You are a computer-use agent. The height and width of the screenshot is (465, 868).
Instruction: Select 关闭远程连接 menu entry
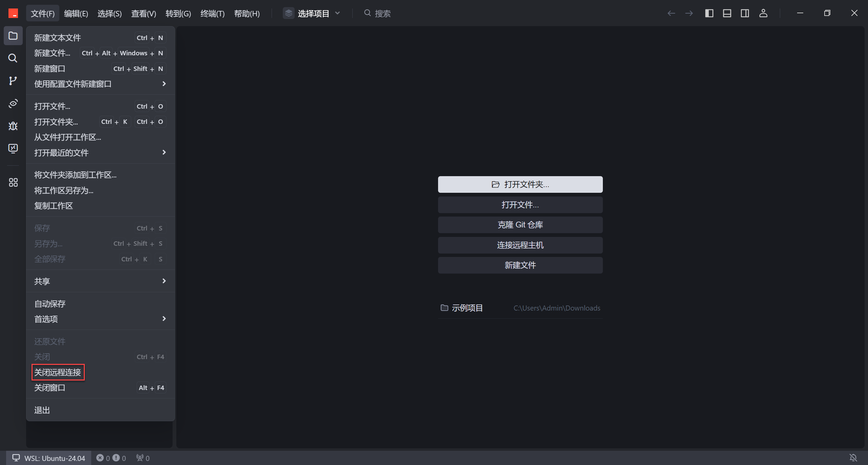tap(58, 372)
